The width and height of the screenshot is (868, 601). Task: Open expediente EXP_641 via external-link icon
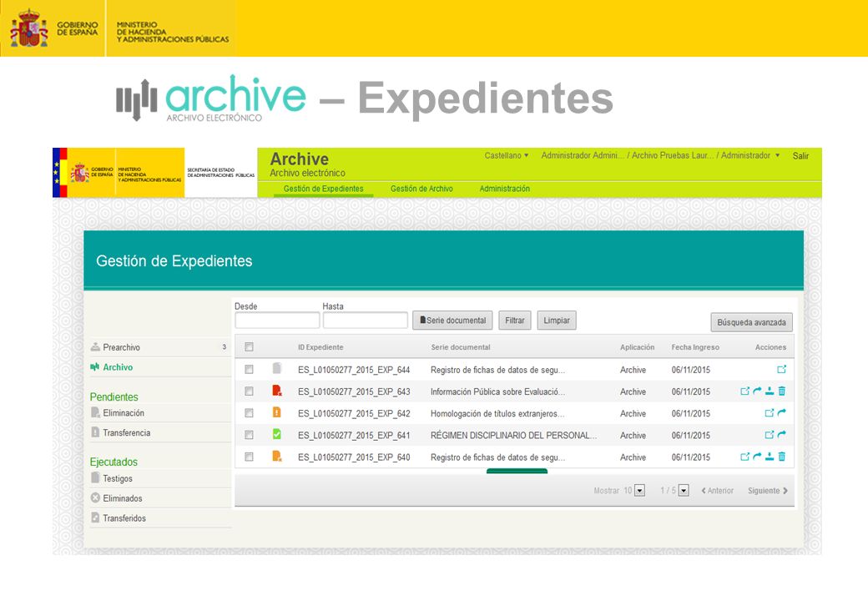[x=770, y=435]
